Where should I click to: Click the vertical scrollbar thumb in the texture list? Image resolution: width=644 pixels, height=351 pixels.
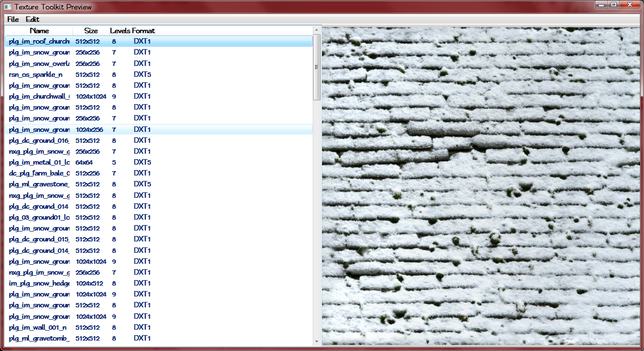(x=317, y=67)
